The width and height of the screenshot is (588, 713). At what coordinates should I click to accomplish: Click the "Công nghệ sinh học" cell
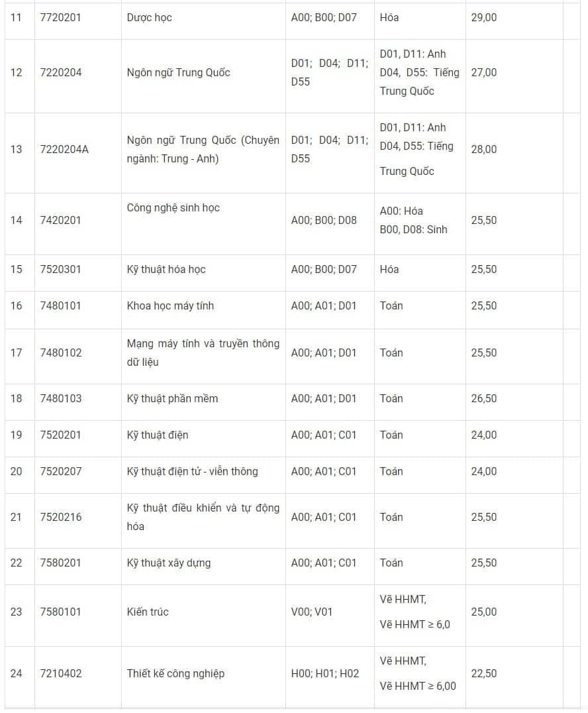click(x=173, y=208)
